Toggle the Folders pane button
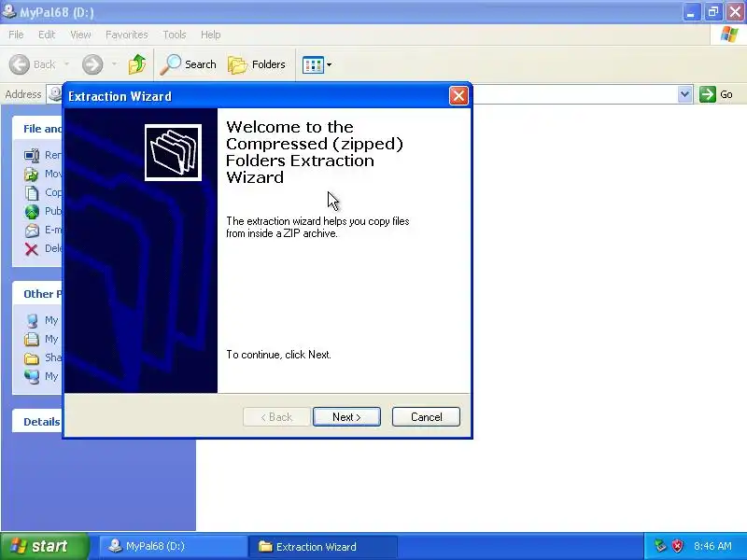This screenshot has width=747, height=560. pyautogui.click(x=257, y=64)
